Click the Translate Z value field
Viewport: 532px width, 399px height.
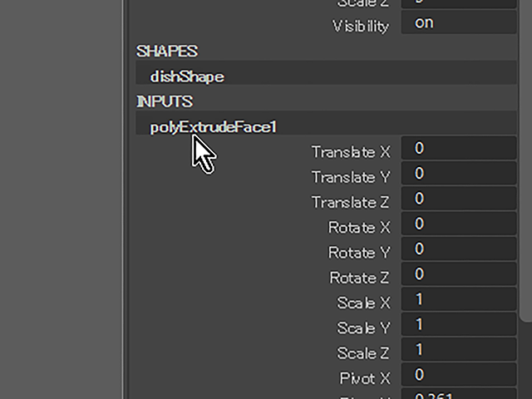click(459, 199)
